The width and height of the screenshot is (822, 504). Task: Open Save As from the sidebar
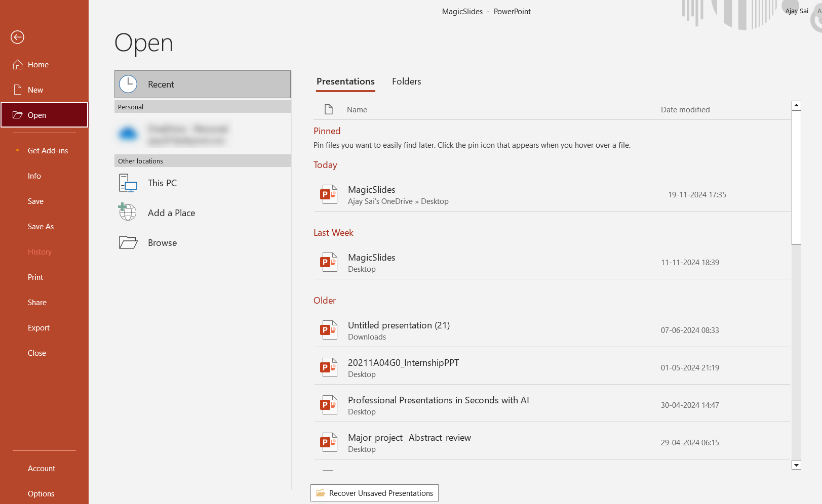(x=41, y=227)
